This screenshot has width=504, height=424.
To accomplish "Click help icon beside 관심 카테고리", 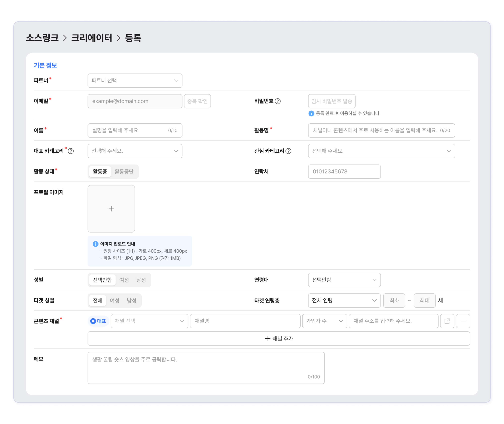I will tap(288, 151).
